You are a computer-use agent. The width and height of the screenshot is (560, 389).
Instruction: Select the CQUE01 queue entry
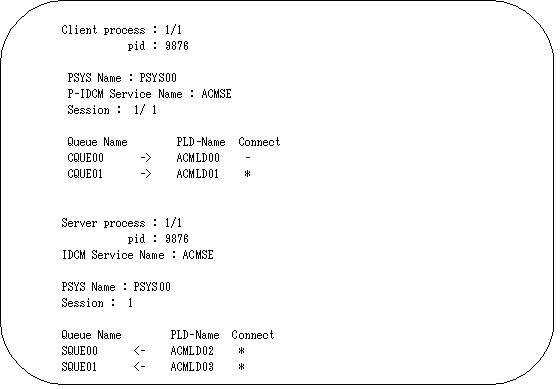tap(85, 174)
